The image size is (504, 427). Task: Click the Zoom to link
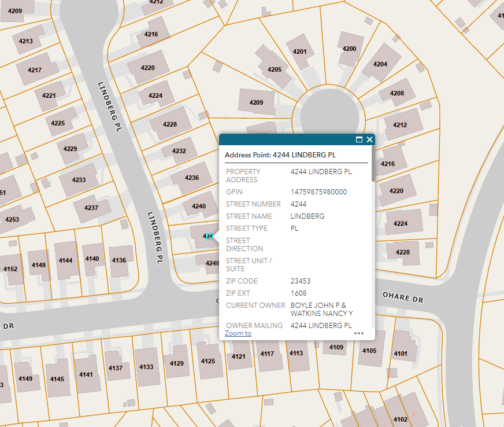click(238, 333)
